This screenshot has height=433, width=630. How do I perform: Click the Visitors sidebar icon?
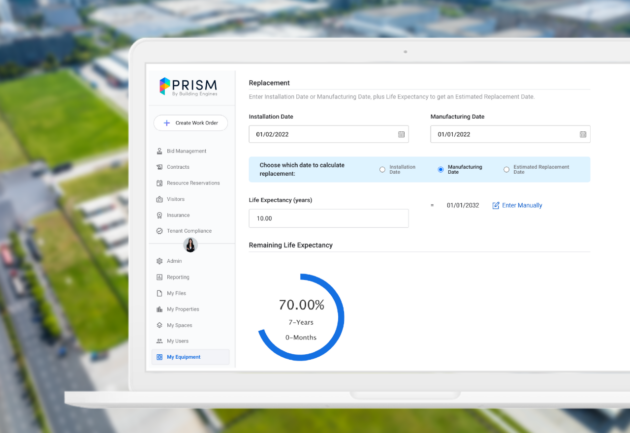pyautogui.click(x=159, y=199)
